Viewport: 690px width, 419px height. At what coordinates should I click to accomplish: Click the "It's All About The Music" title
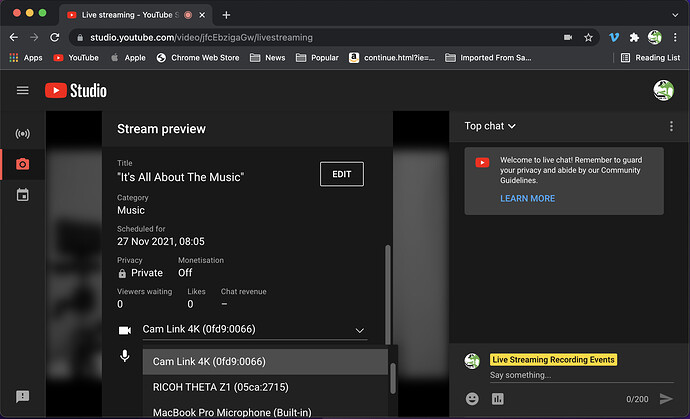coord(180,177)
